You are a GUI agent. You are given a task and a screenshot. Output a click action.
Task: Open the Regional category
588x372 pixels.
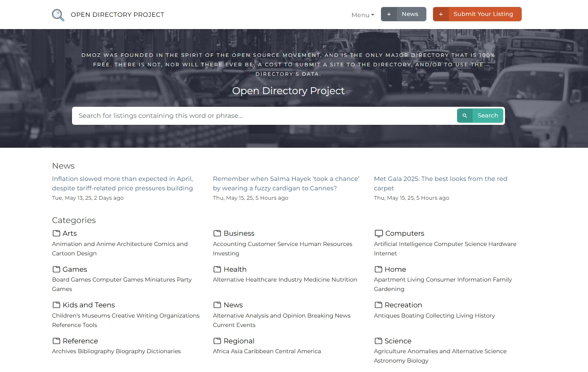pos(239,340)
